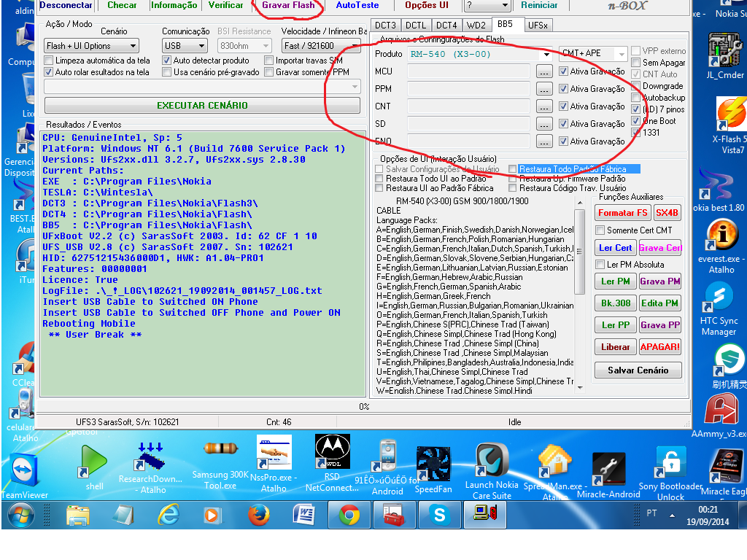747x560 pixels.
Task: Open everest.exe desktop shortcut
Action: pyautogui.click(x=721, y=246)
